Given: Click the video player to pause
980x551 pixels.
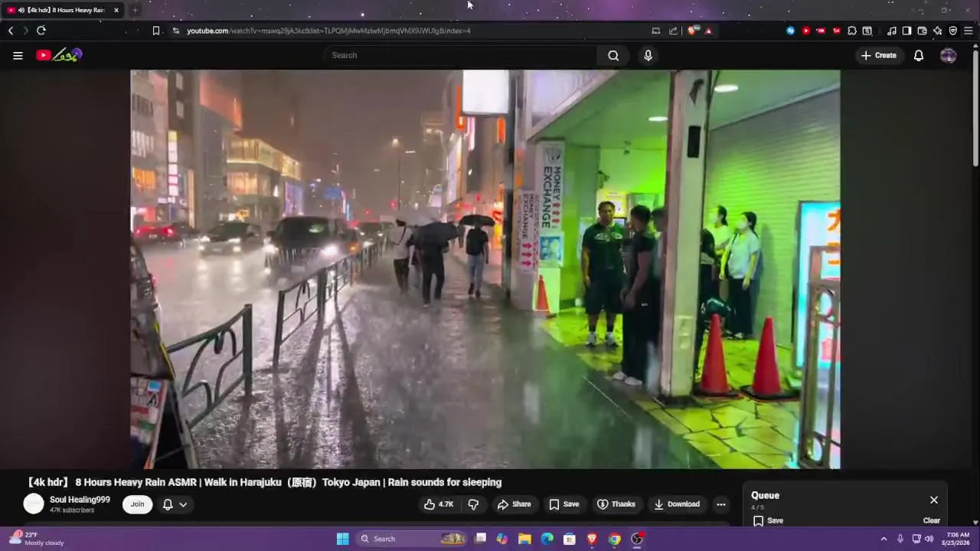Looking at the screenshot, I should point(485,269).
